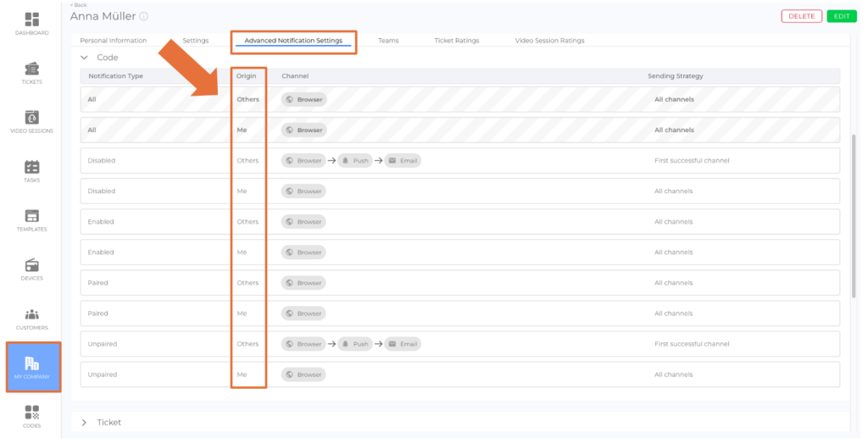Open the Teams tab

[388, 41]
